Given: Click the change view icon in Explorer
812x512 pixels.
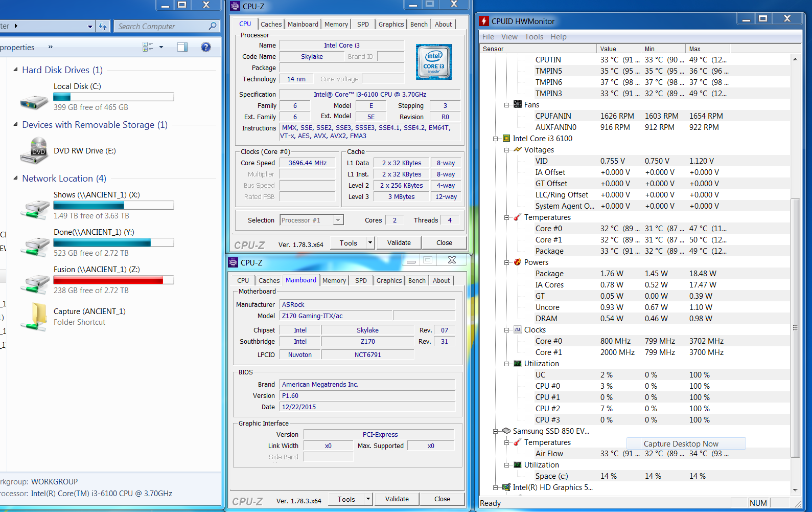Looking at the screenshot, I should click(148, 47).
